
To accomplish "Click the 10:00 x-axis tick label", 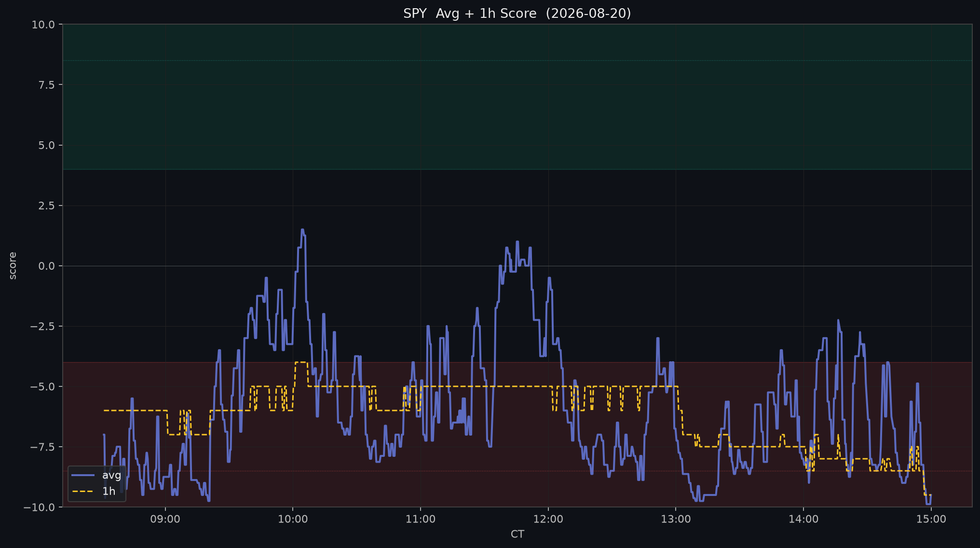I will (293, 519).
